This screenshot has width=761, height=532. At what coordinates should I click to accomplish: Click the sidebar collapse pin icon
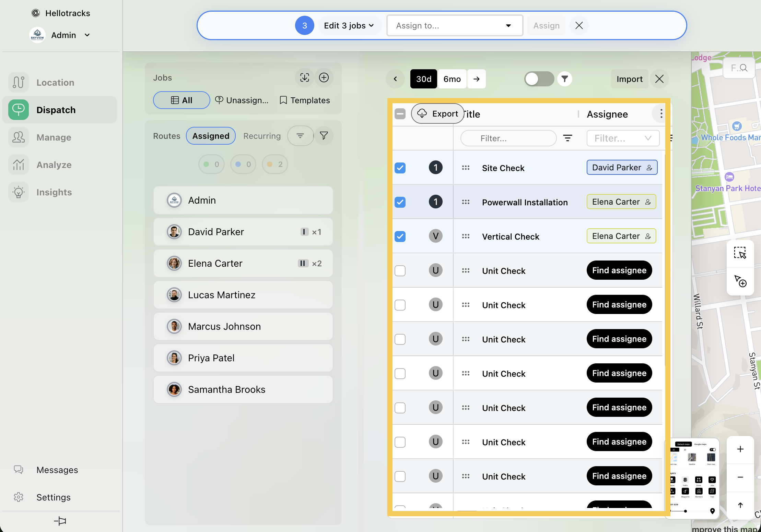pyautogui.click(x=60, y=521)
